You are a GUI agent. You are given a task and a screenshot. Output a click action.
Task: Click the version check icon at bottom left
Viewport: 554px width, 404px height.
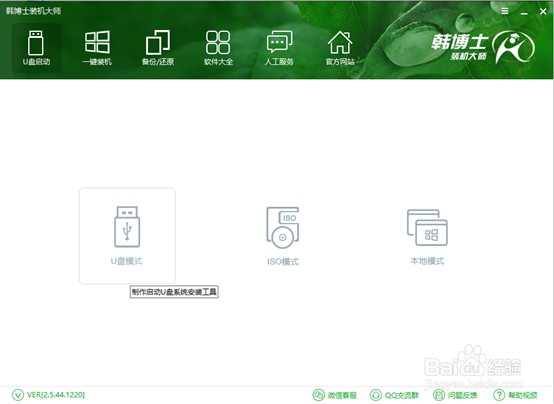tap(18, 395)
